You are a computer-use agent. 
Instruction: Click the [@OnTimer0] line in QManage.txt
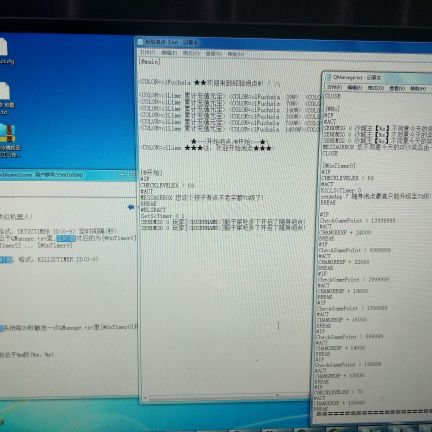(x=339, y=165)
